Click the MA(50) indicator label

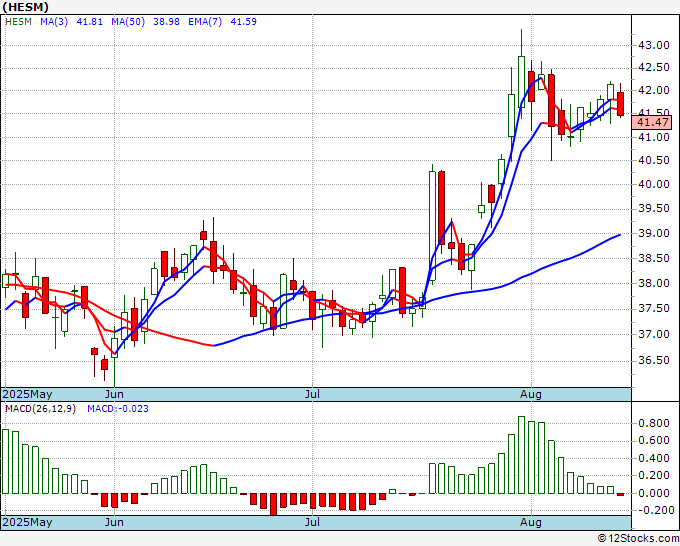click(x=128, y=21)
